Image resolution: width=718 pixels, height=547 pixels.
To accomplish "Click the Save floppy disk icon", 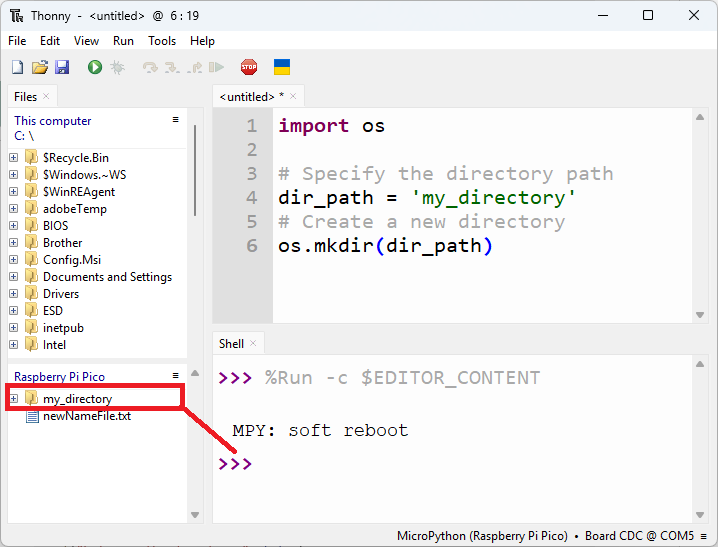I will coord(62,67).
